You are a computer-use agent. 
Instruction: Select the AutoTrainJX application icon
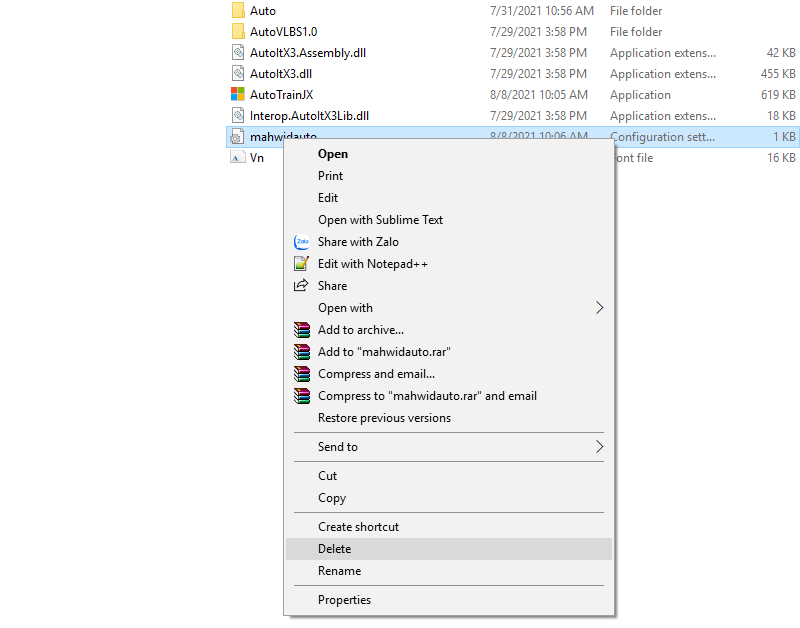[238, 95]
